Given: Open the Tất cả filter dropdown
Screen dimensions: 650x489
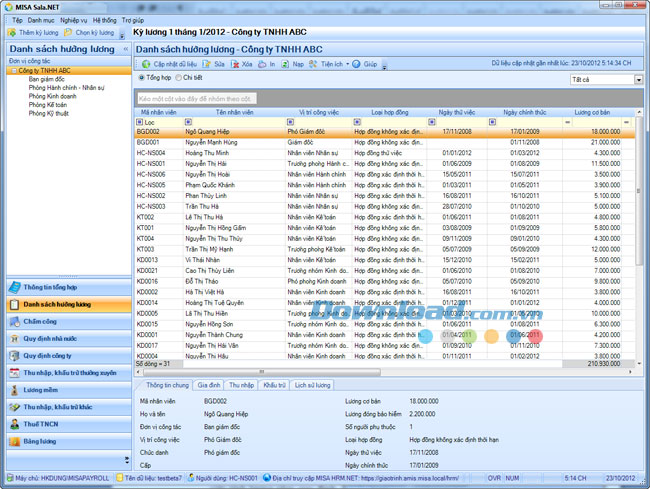Looking at the screenshot, I should (x=606, y=79).
